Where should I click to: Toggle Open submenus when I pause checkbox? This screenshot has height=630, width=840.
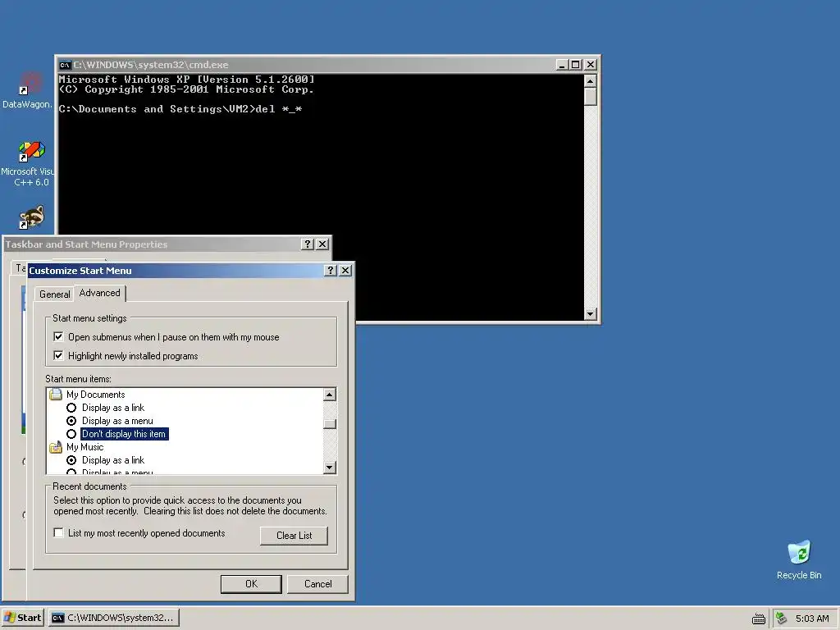(58, 337)
